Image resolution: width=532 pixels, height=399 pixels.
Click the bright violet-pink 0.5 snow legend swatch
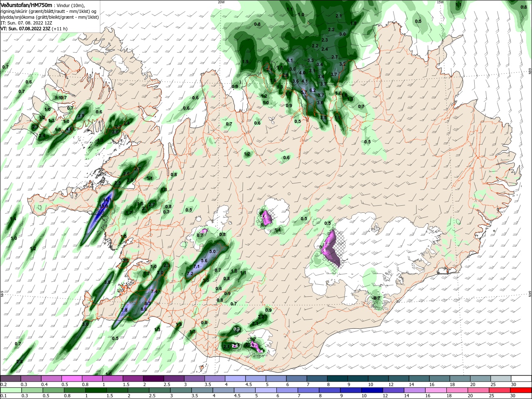coord(72,379)
